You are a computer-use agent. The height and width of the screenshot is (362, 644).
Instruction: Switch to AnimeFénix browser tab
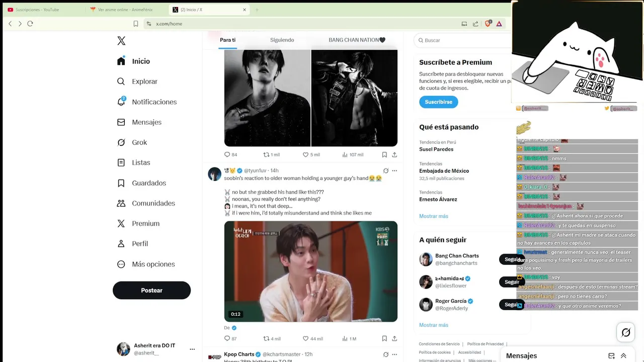[126, 10]
